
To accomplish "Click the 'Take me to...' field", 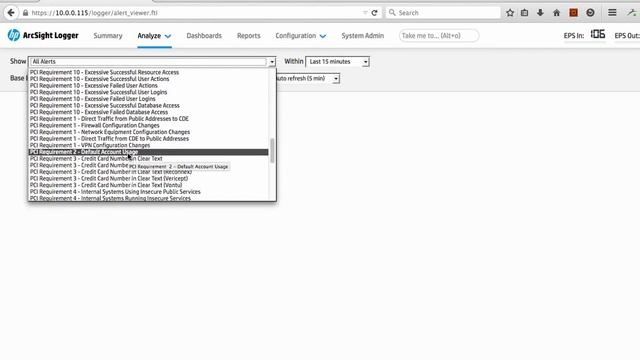I will coord(439,36).
